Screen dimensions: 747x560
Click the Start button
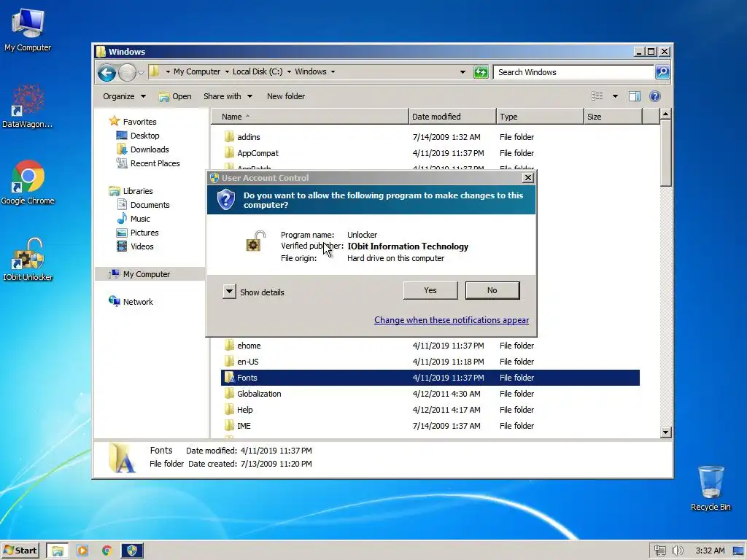coord(20,551)
